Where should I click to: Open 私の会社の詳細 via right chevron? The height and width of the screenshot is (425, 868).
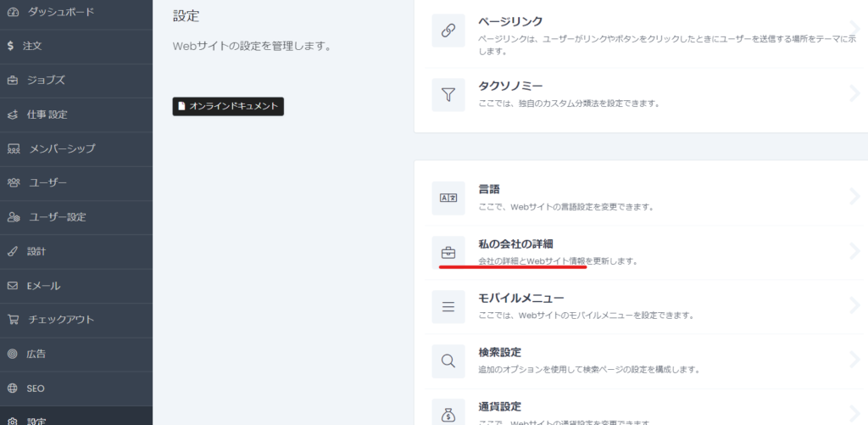pyautogui.click(x=854, y=251)
